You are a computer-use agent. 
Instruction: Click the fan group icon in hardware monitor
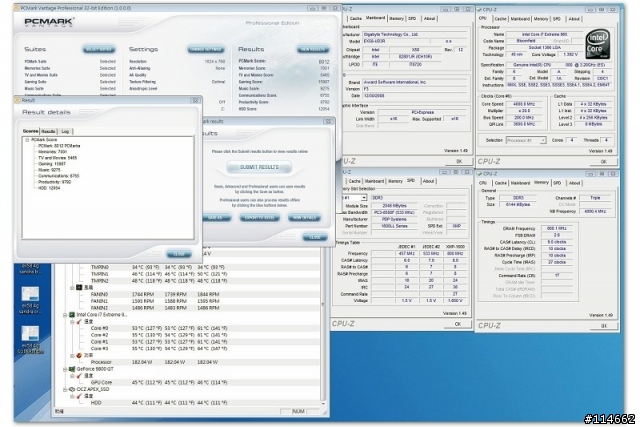[79, 287]
